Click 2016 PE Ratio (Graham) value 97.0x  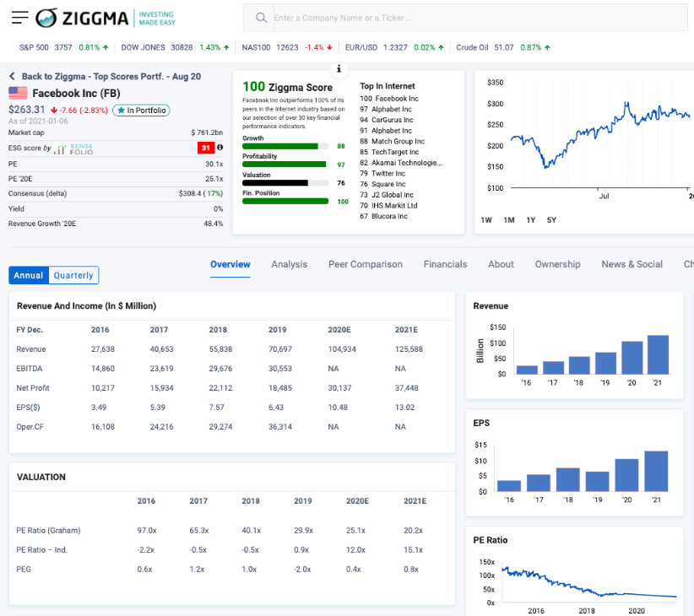coord(147,530)
